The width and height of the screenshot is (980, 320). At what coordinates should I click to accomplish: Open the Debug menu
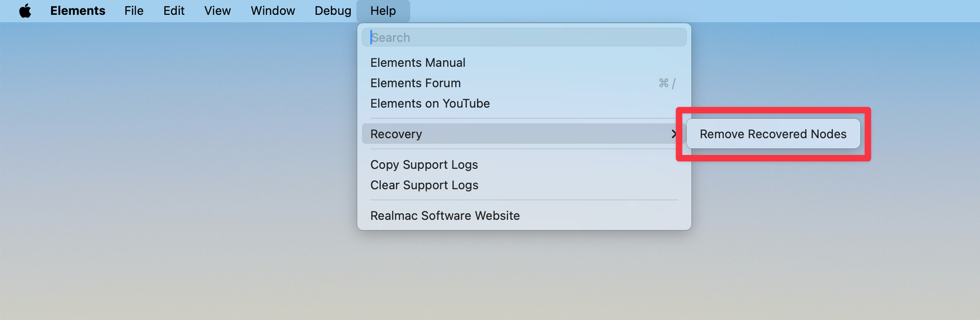tap(333, 11)
